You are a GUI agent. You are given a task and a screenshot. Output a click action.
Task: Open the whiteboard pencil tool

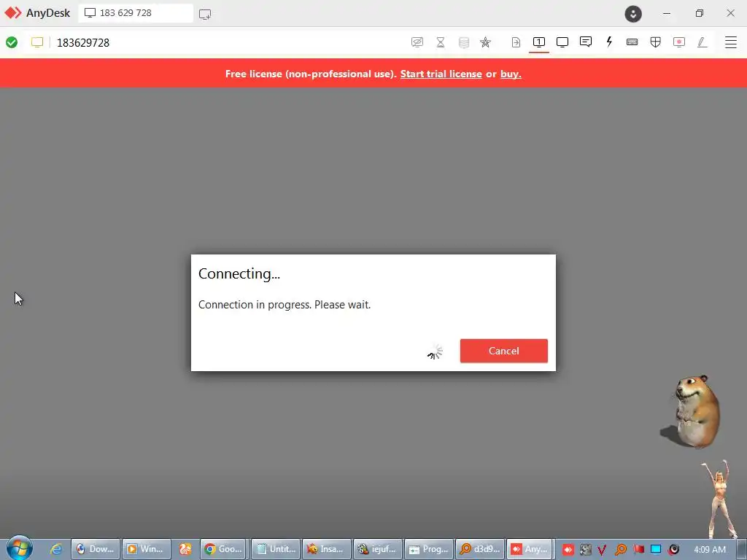coord(703,42)
